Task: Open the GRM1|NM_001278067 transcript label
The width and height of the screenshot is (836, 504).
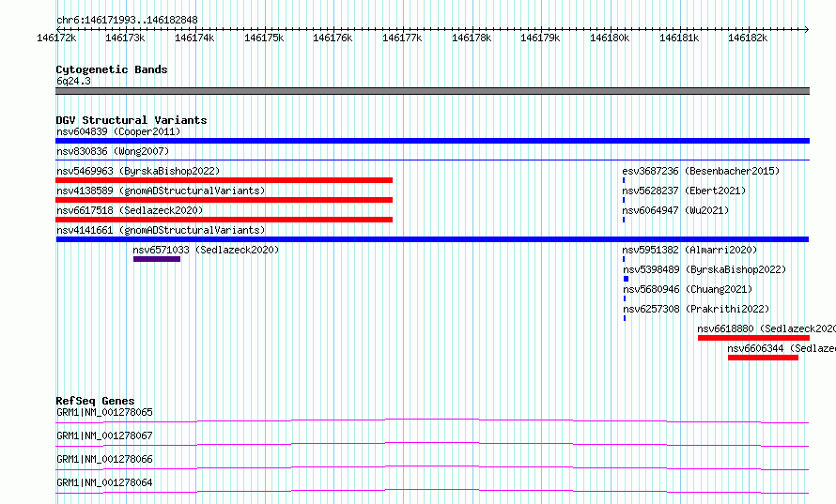Action: 104,435
